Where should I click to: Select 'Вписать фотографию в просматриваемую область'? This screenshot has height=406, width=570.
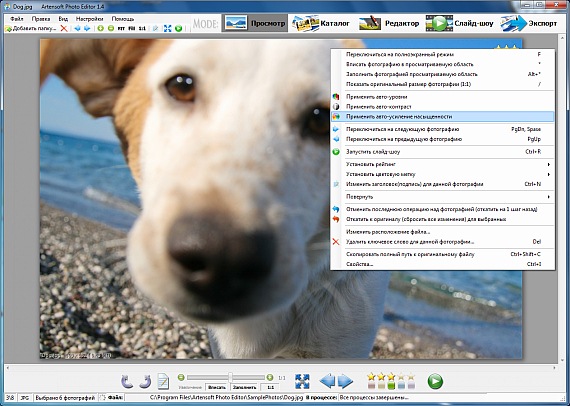click(x=442, y=64)
